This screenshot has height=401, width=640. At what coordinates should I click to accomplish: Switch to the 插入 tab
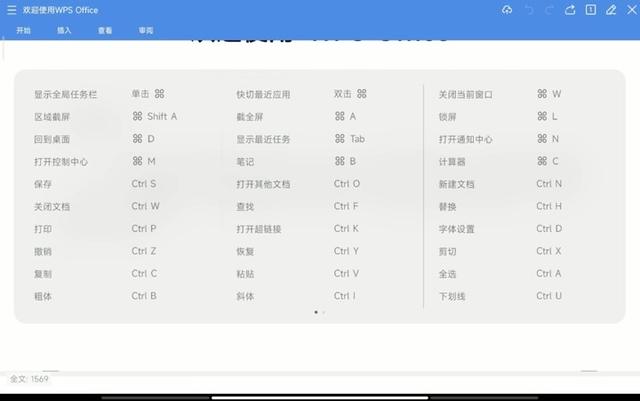tap(64, 31)
